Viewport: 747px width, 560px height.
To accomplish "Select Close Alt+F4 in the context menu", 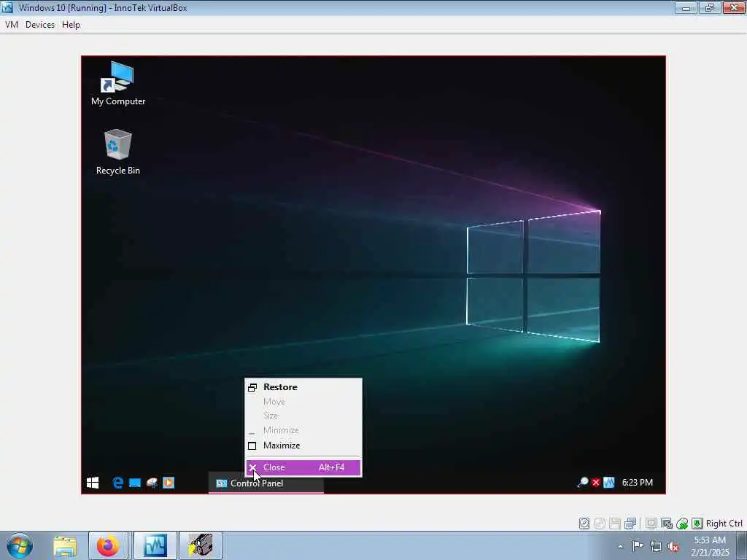I will tap(303, 467).
